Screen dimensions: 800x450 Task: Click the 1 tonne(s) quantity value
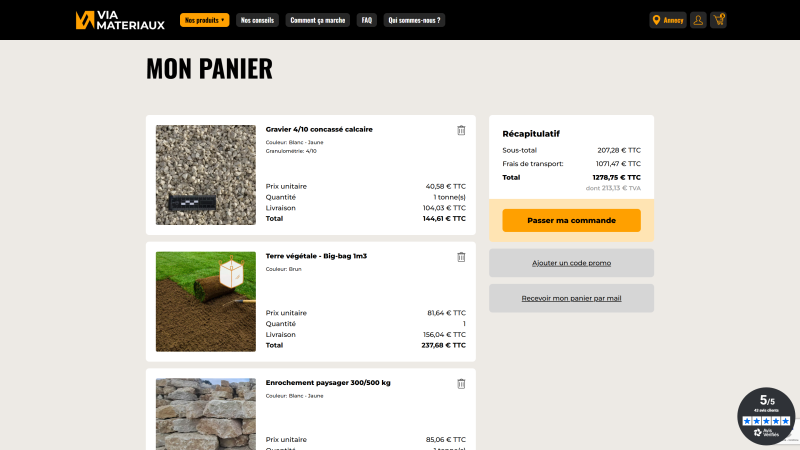click(449, 197)
